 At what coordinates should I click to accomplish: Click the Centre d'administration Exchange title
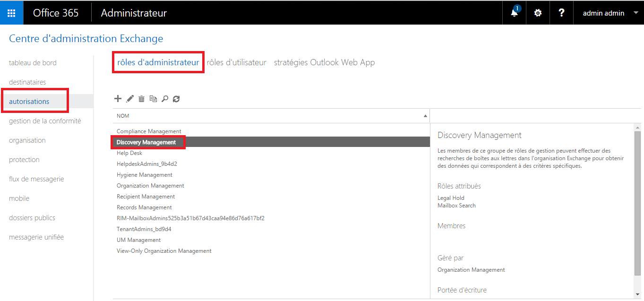86,39
